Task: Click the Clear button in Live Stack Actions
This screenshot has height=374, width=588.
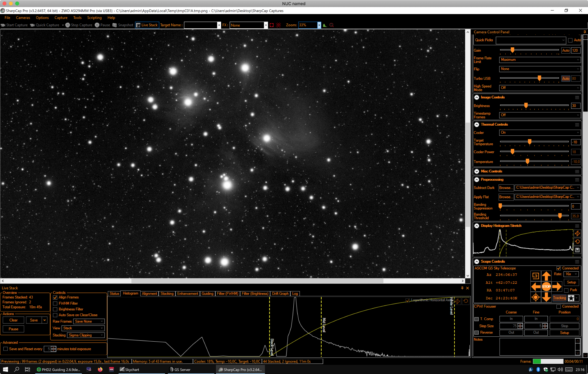Action: pyautogui.click(x=13, y=320)
